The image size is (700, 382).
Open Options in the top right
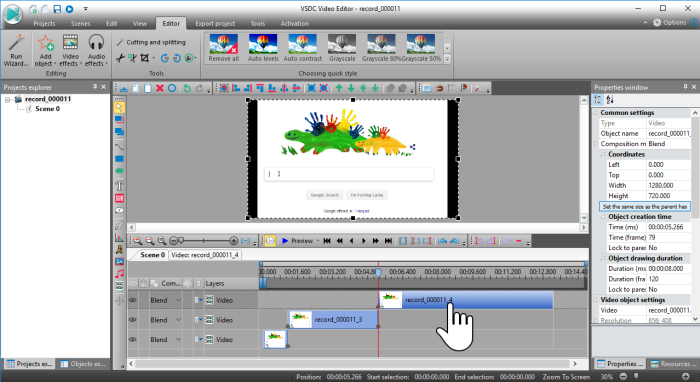point(669,22)
